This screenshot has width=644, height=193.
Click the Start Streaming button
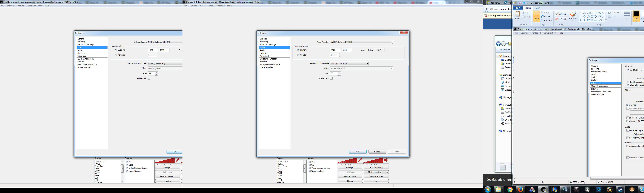coord(376,168)
